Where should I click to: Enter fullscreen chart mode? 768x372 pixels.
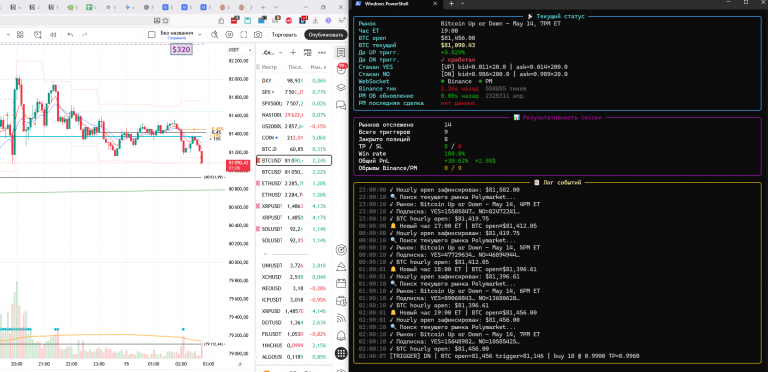(243, 35)
